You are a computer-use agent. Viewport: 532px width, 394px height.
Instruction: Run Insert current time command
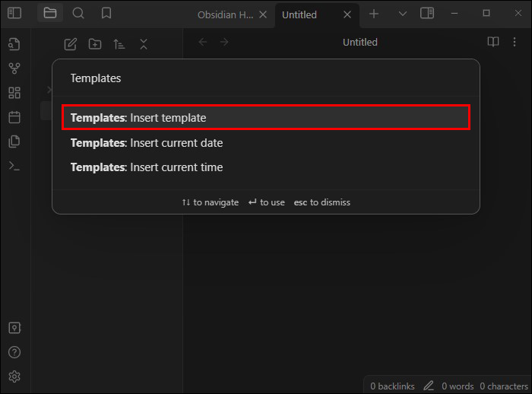(265, 167)
